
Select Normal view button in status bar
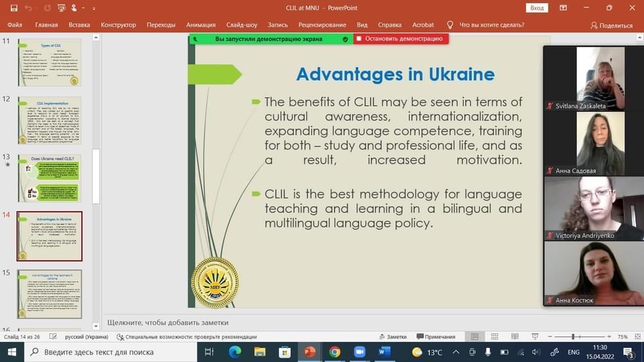475,337
